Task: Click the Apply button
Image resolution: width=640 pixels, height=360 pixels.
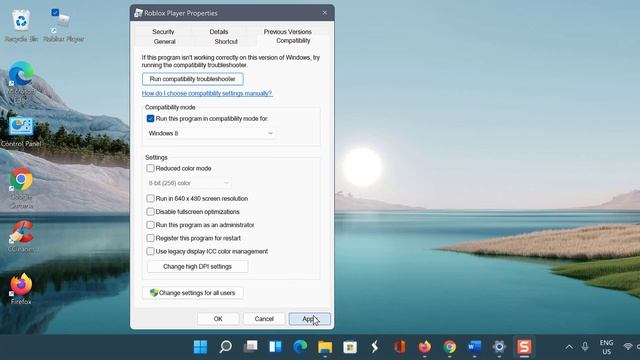Action: (x=310, y=319)
